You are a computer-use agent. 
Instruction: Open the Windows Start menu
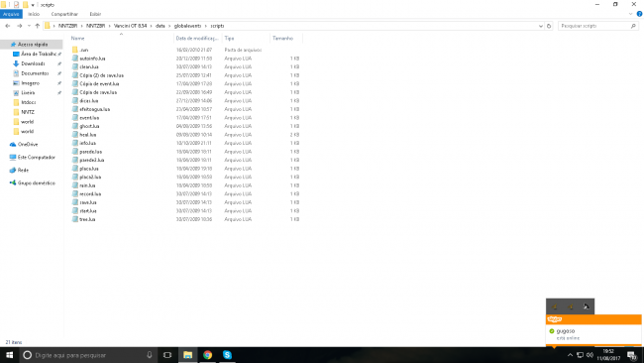tap(10, 355)
